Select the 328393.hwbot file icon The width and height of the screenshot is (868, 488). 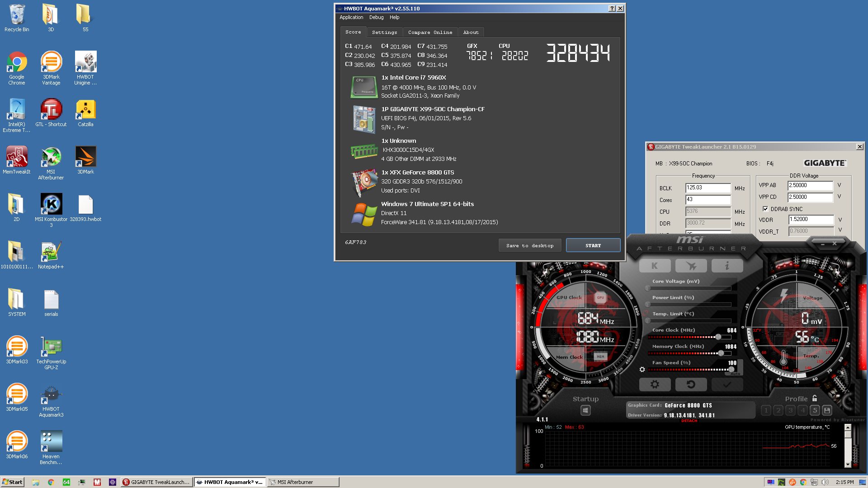(85, 208)
